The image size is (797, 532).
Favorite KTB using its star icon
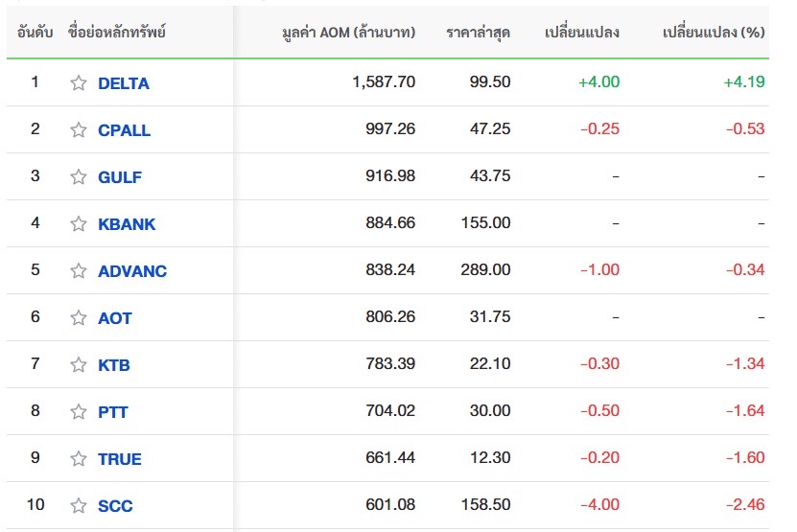79,365
